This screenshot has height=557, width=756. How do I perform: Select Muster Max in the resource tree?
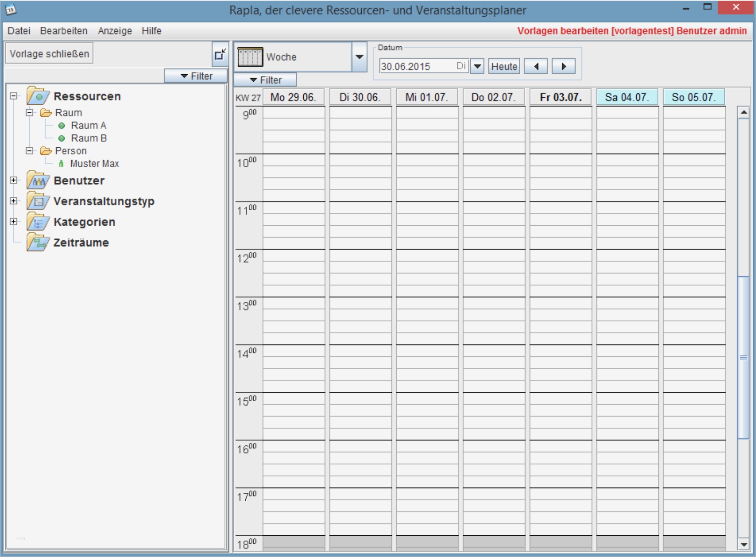pos(95,164)
